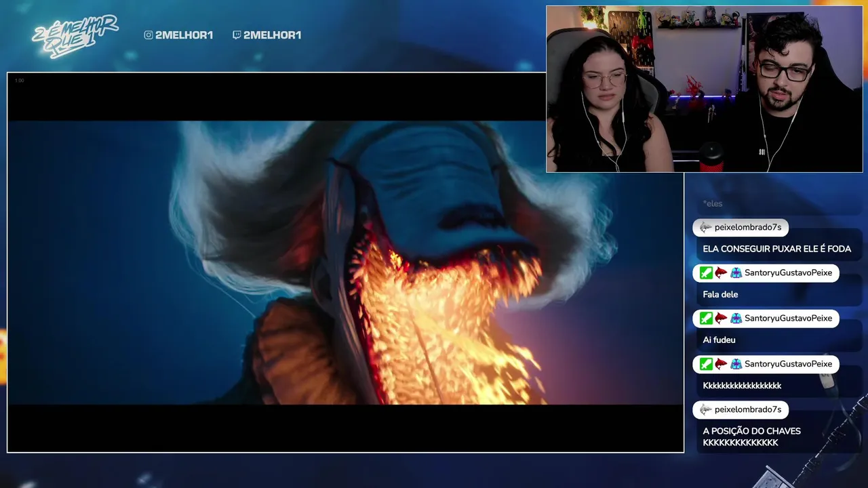Viewport: 868px width, 488px height.
Task: Open the Twitch handle 2MELHOR1
Action: (272, 35)
